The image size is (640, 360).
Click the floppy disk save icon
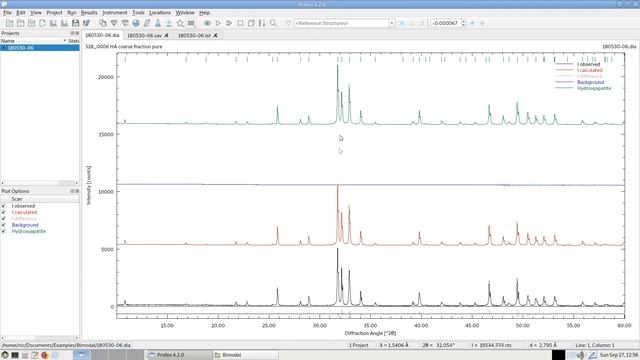tap(76, 23)
